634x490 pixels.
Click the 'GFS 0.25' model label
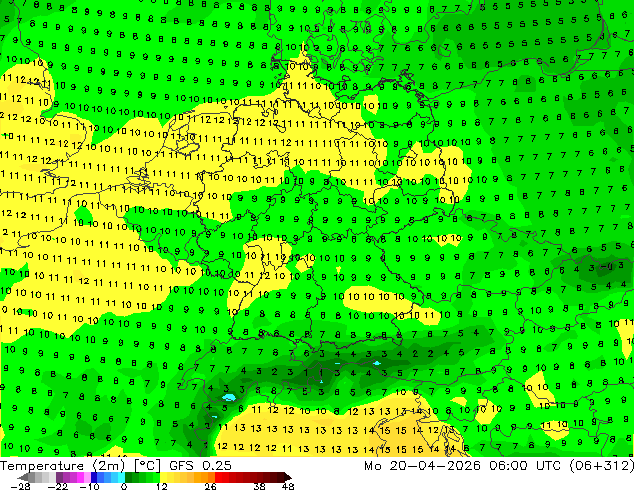tap(200, 466)
